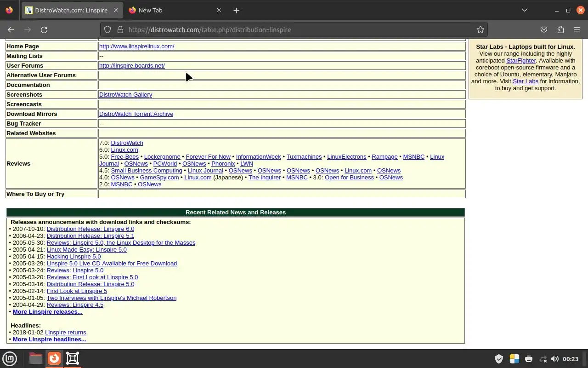The image size is (588, 368).
Task: Click the forward navigation arrow
Action: [28, 29]
